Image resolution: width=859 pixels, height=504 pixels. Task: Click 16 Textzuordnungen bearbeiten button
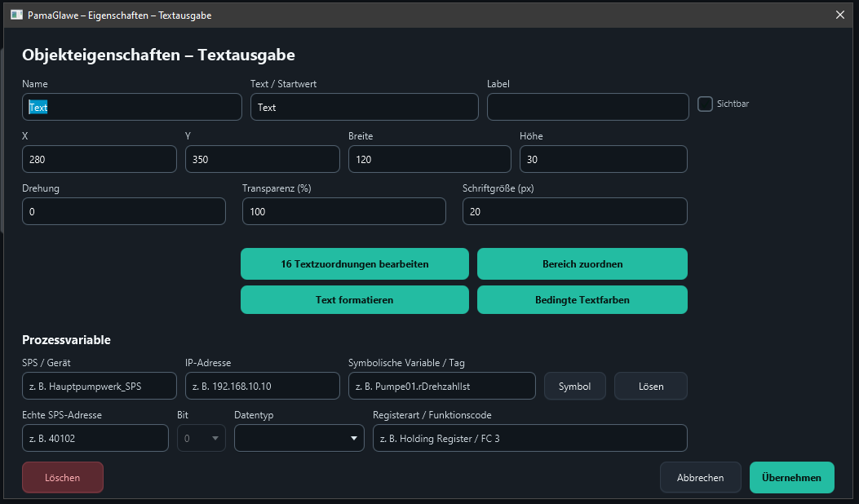pyautogui.click(x=354, y=264)
